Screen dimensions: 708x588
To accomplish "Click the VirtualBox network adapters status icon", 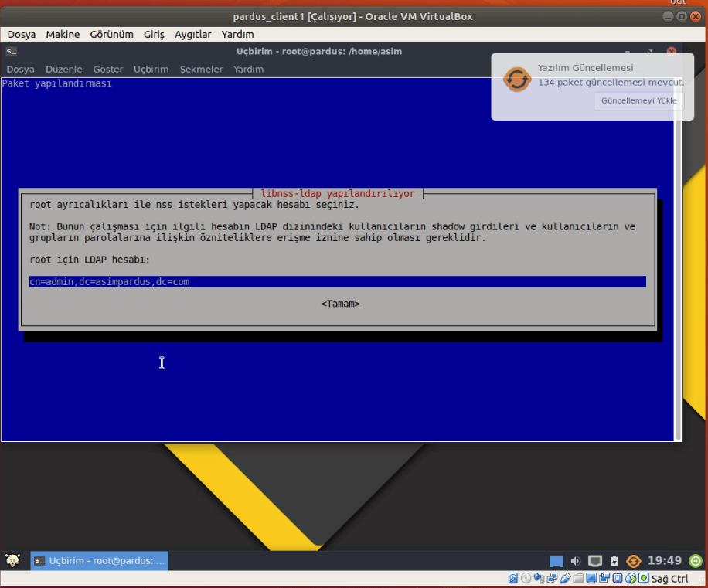I will [x=552, y=578].
